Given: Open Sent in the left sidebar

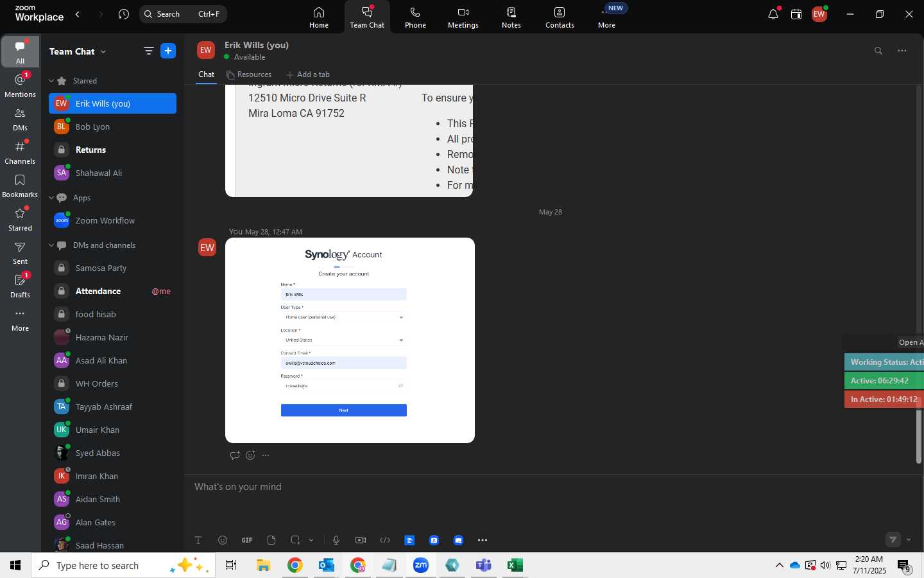Looking at the screenshot, I should [x=21, y=252].
